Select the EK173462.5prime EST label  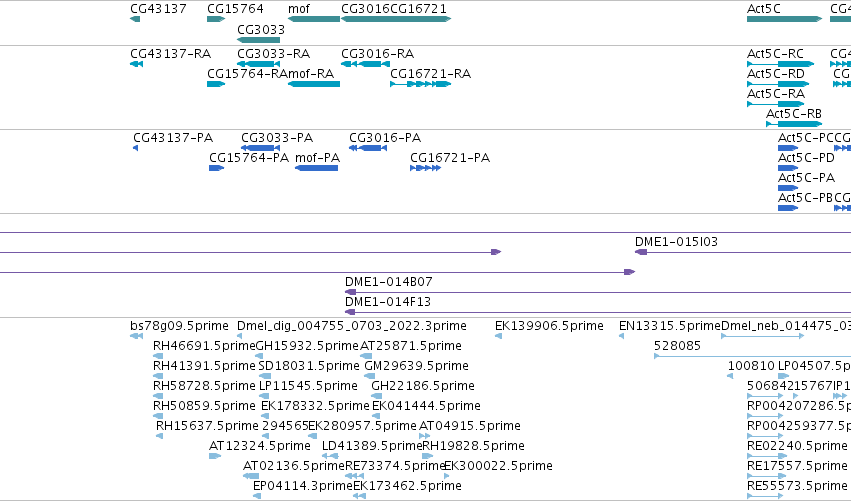408,487
